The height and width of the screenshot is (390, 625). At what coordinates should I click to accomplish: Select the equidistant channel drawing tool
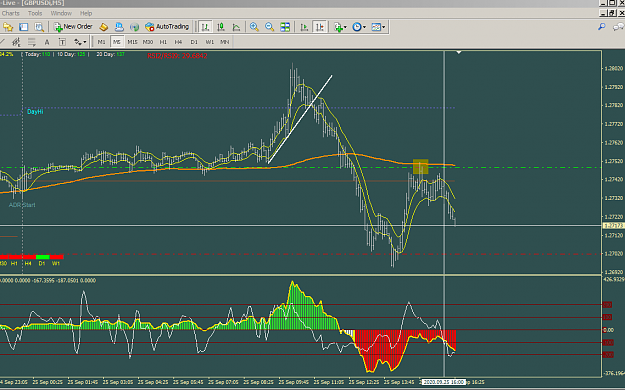pyautogui.click(x=16, y=42)
